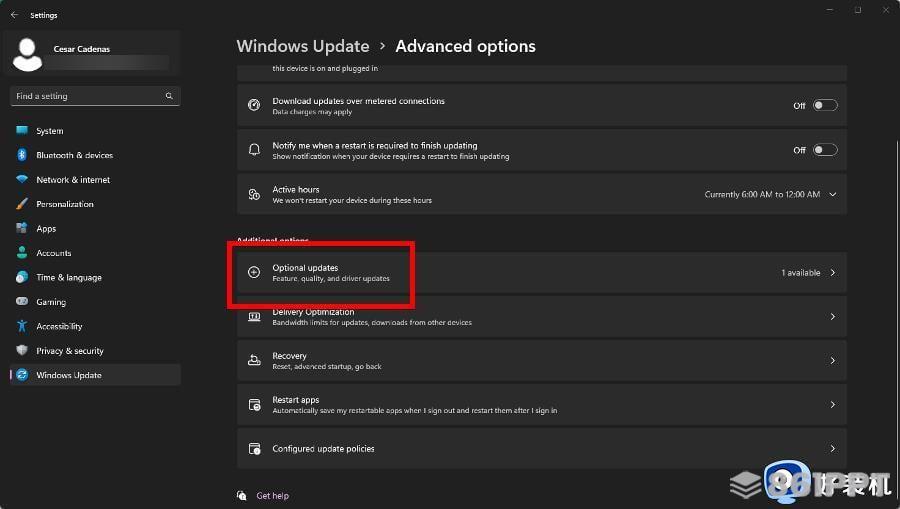Viewport: 900px width, 509px height.
Task: Click the Recovery icon in Additional options
Action: 254,360
